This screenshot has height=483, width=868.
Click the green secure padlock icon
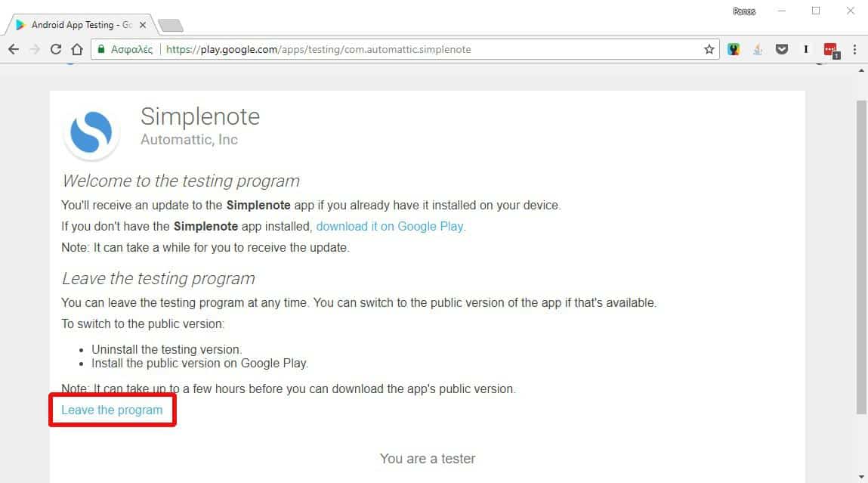point(100,49)
